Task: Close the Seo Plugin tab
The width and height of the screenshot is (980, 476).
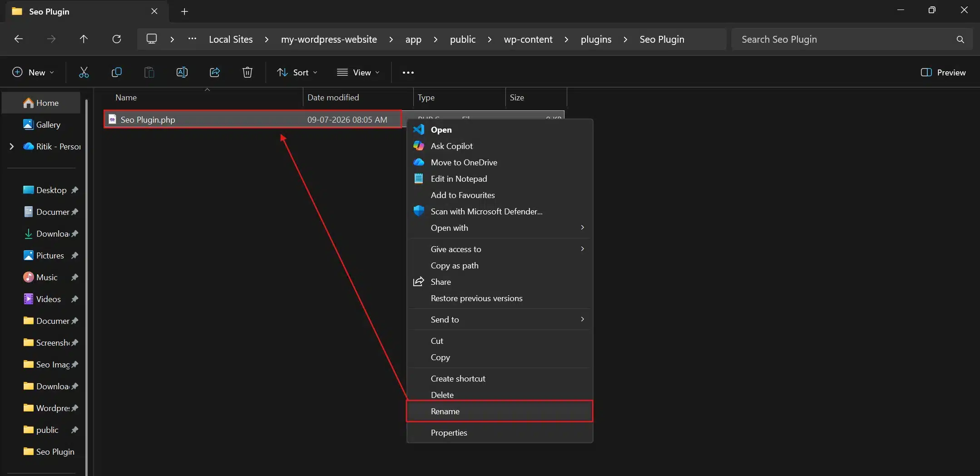Action: [x=154, y=11]
